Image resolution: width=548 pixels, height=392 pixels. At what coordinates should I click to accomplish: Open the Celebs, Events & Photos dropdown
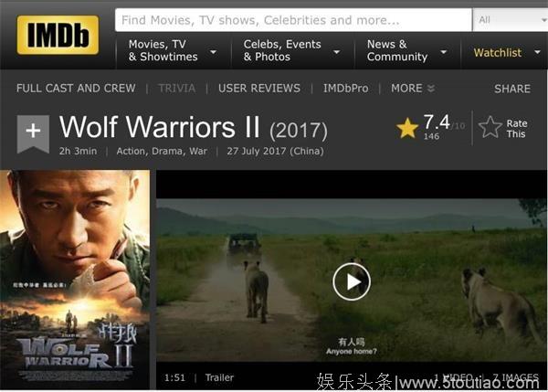292,50
